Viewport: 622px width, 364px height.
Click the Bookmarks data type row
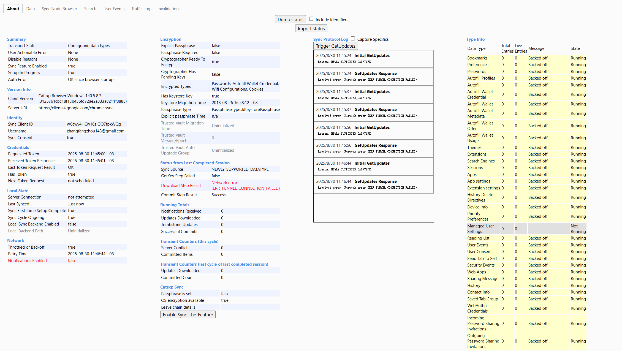click(526, 58)
